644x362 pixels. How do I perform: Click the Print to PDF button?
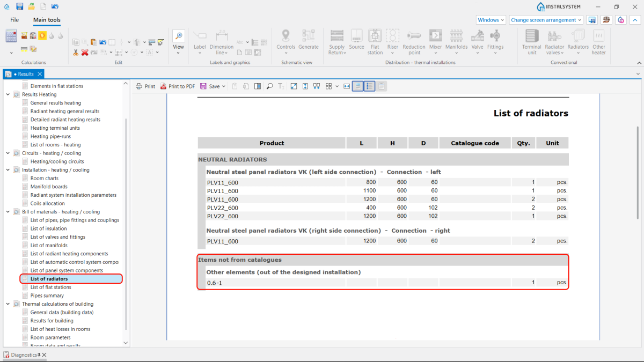[x=178, y=86]
